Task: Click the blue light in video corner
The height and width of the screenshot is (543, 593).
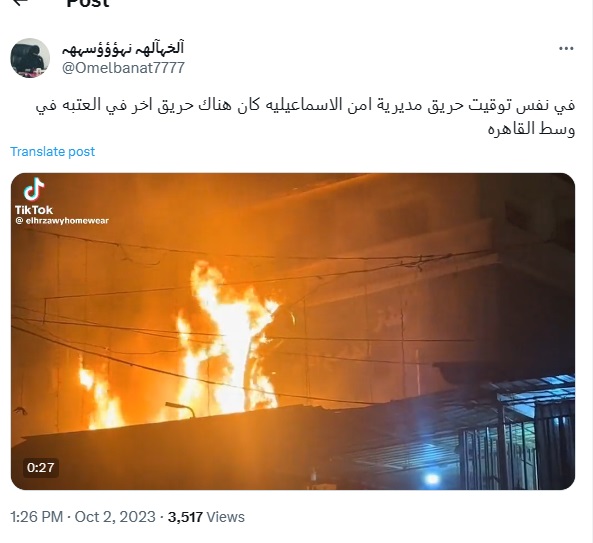Action: coord(432,479)
